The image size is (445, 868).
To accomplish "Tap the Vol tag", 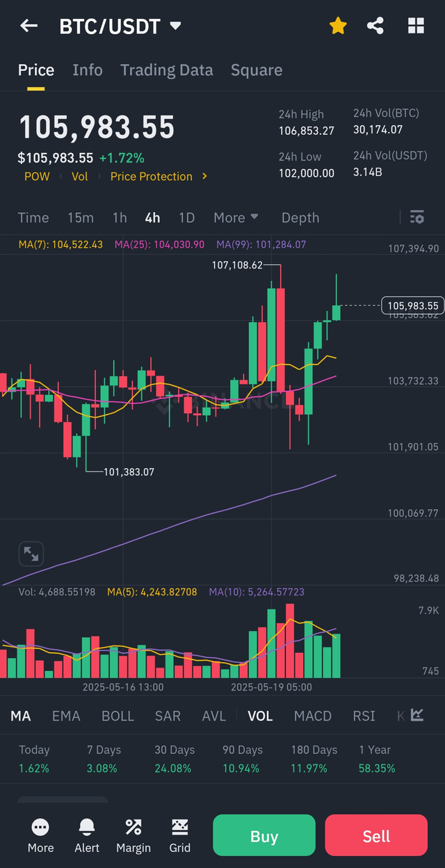I will tap(80, 177).
